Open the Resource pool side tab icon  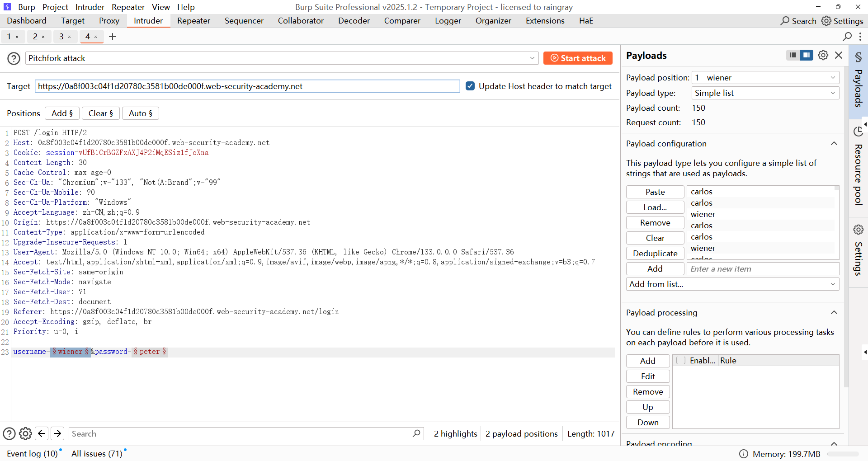(x=858, y=132)
